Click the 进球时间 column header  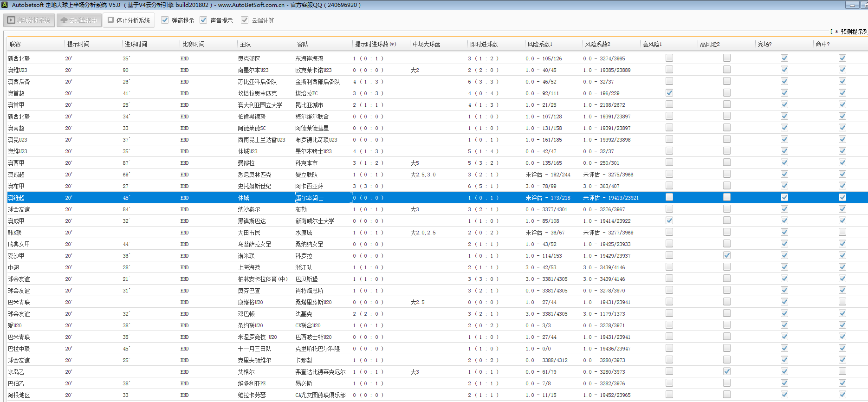point(136,44)
